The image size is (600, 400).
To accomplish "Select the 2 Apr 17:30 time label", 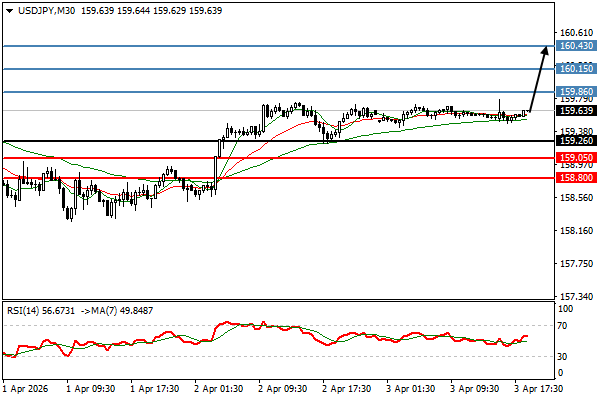I will pyautogui.click(x=347, y=386).
